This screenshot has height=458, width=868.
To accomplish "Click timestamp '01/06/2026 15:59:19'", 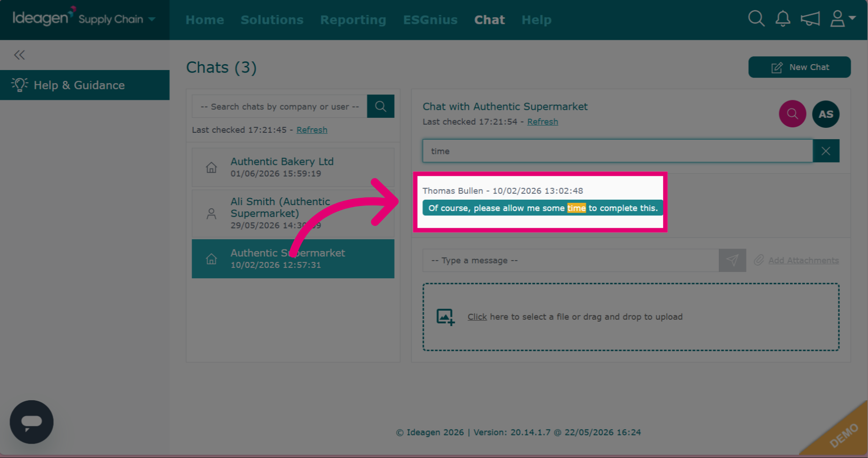I will click(x=276, y=174).
